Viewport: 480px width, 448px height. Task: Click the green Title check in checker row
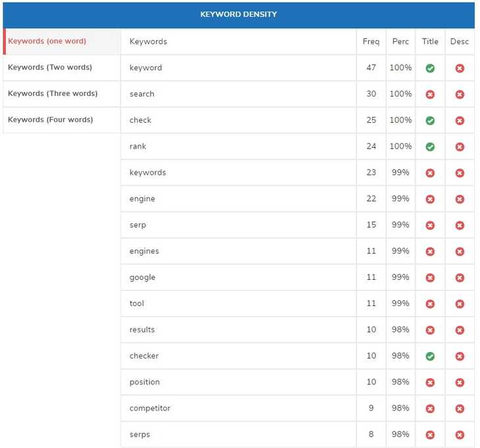(430, 356)
